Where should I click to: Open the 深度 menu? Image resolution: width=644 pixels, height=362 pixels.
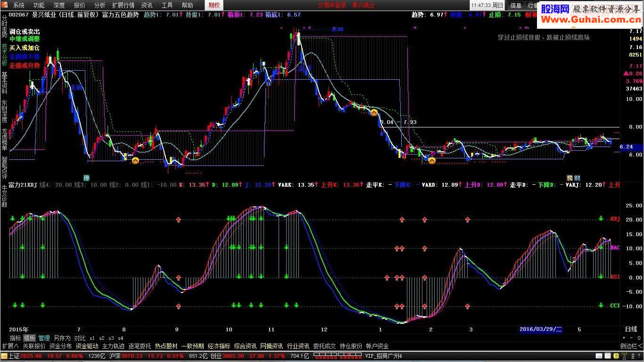pos(59,5)
